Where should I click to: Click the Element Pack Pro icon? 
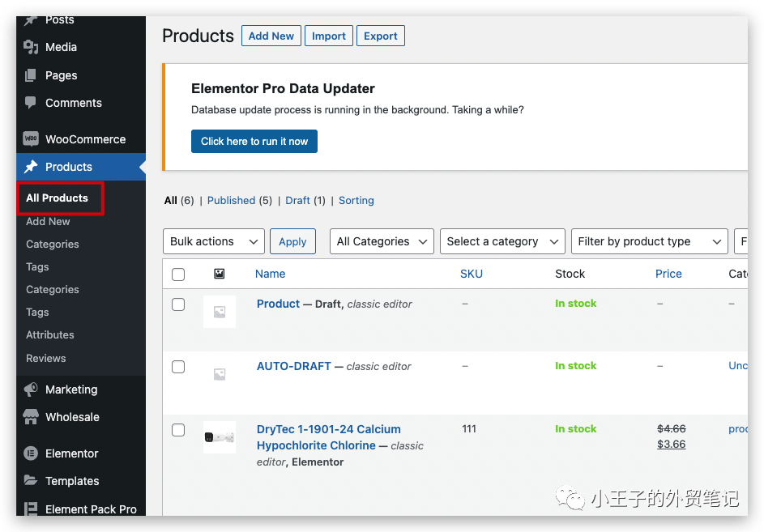coord(31,509)
